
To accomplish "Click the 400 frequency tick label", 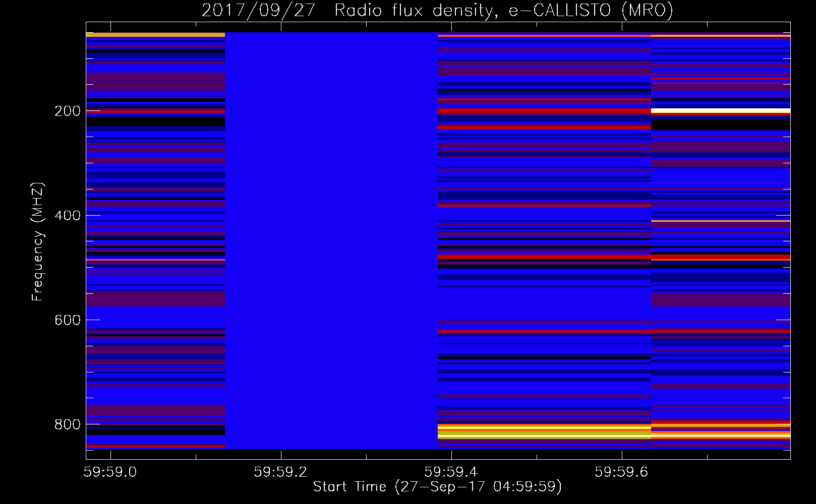I will pos(68,215).
